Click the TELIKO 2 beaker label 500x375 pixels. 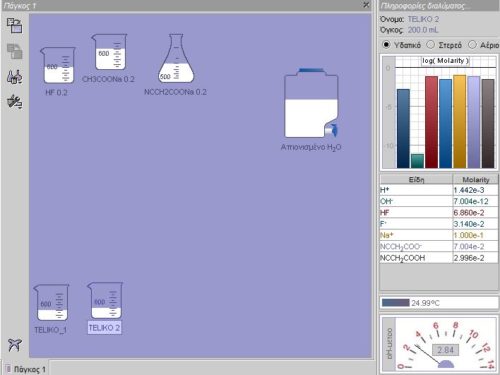104,328
